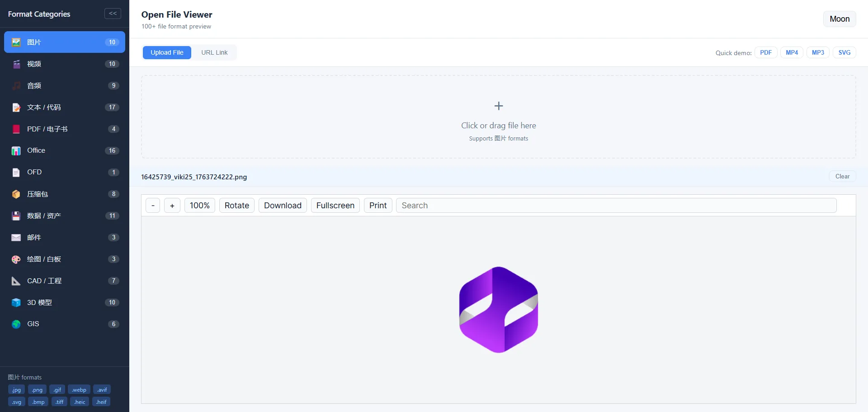The width and height of the screenshot is (868, 412).
Task: Load the PDF quick demo
Action: pyautogui.click(x=766, y=52)
